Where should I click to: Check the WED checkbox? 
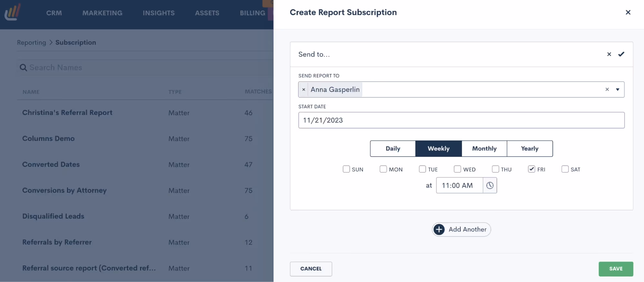click(x=457, y=169)
